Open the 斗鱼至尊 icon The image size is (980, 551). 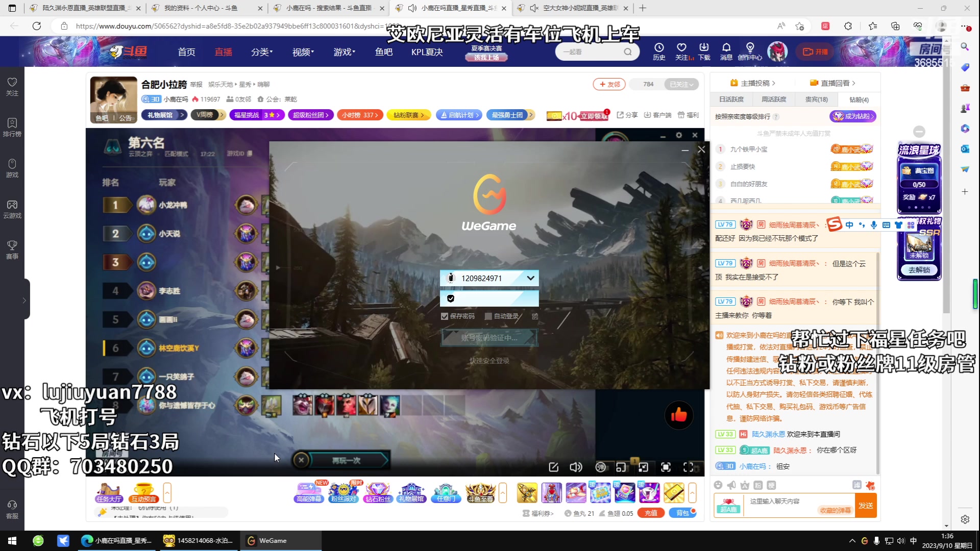click(480, 492)
